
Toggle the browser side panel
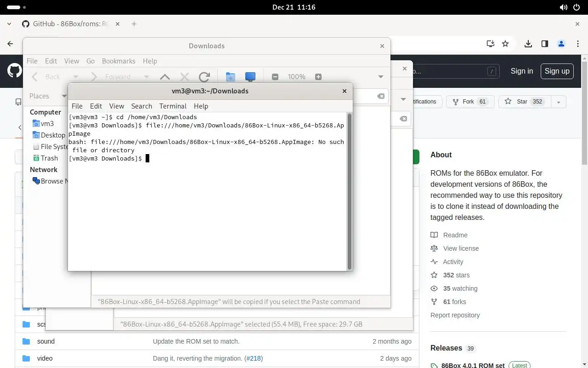[x=545, y=44]
